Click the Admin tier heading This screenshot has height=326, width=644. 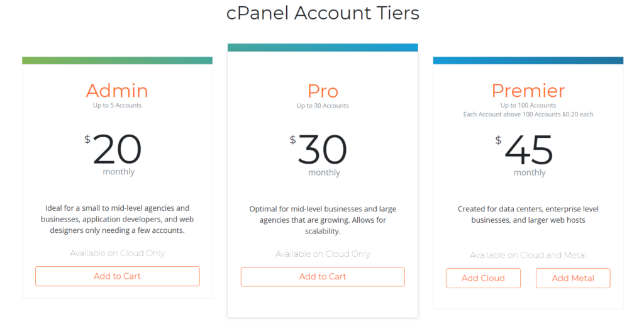pyautogui.click(x=117, y=91)
